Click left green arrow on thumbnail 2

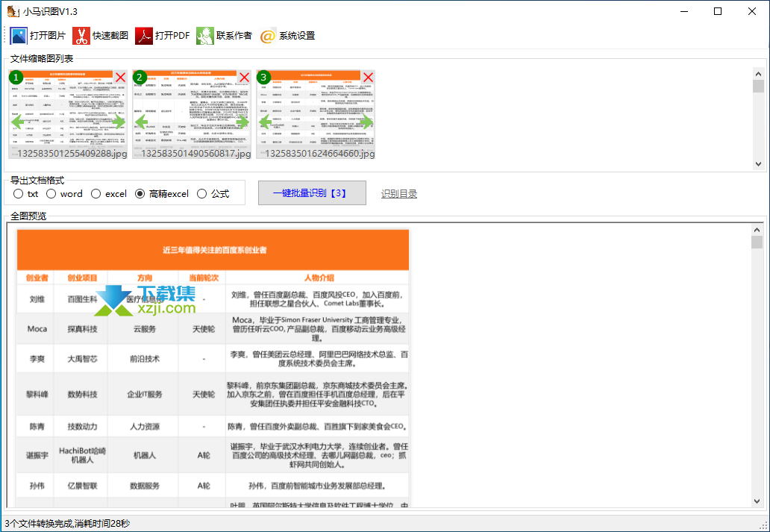click(142, 122)
